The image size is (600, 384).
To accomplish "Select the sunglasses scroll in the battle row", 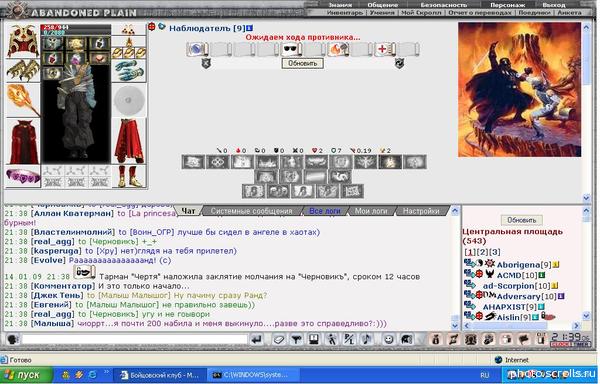I will point(292,49).
